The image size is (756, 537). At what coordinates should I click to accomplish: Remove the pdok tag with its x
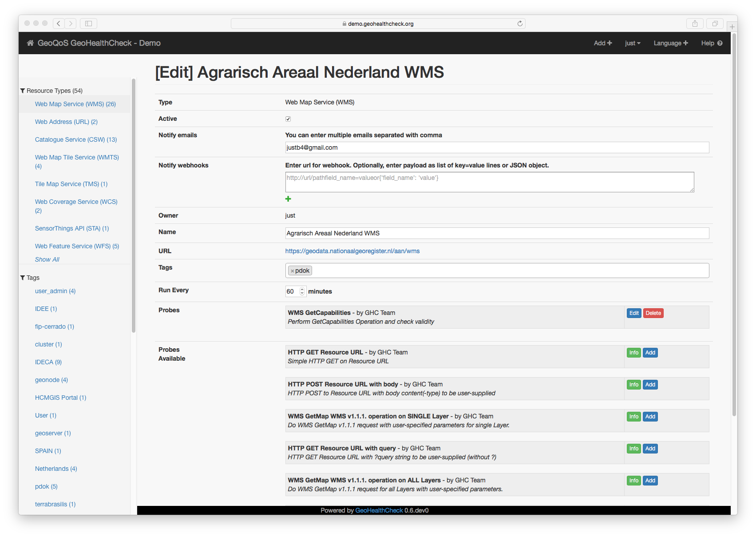click(x=292, y=271)
